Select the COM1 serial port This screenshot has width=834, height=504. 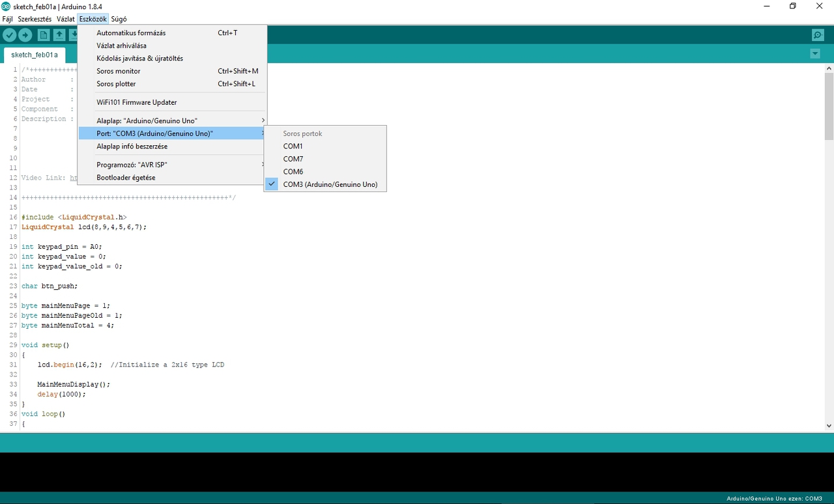coord(325,146)
